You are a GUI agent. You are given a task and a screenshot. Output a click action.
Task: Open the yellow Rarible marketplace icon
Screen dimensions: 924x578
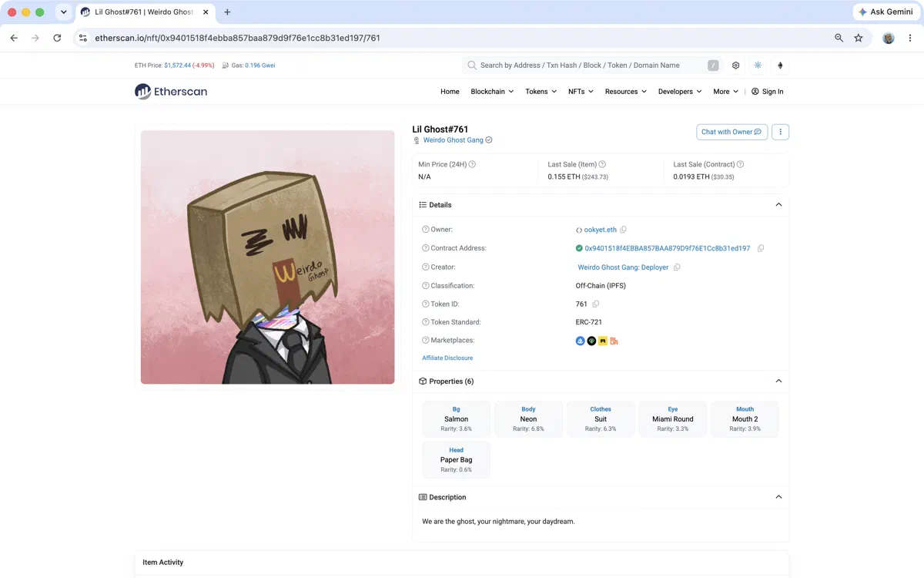[603, 341]
